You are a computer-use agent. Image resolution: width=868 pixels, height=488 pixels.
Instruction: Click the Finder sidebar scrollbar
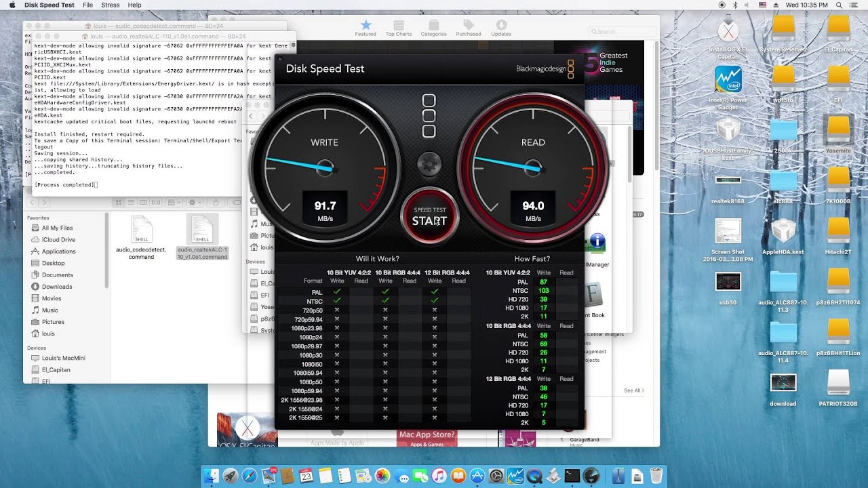[x=106, y=251]
